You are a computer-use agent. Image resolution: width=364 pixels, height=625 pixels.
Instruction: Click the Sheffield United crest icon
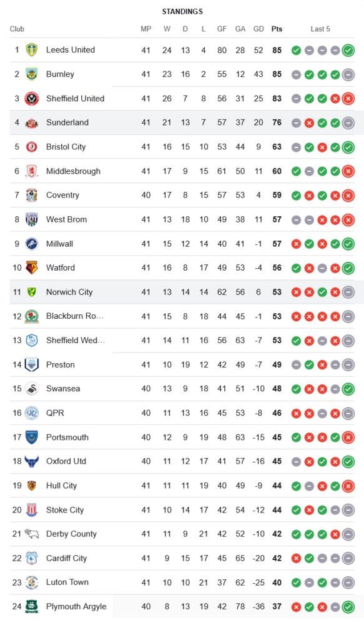[32, 99]
